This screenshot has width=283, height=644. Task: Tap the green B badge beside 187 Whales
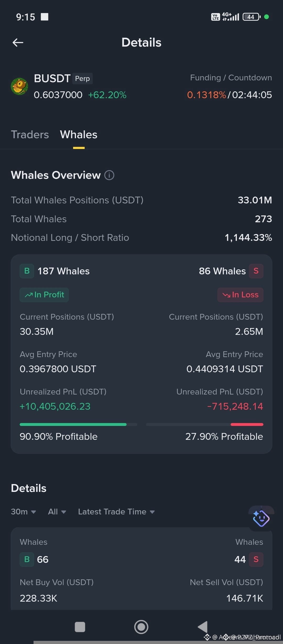(27, 271)
